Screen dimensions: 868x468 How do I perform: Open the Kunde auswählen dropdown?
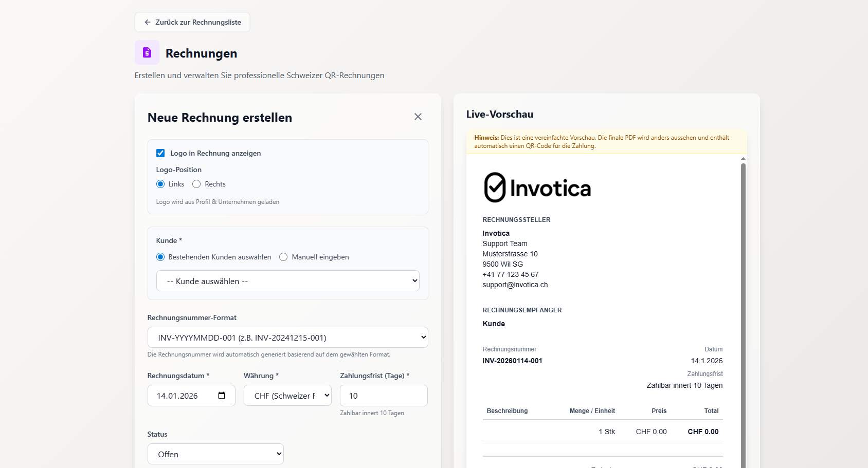[x=287, y=281]
